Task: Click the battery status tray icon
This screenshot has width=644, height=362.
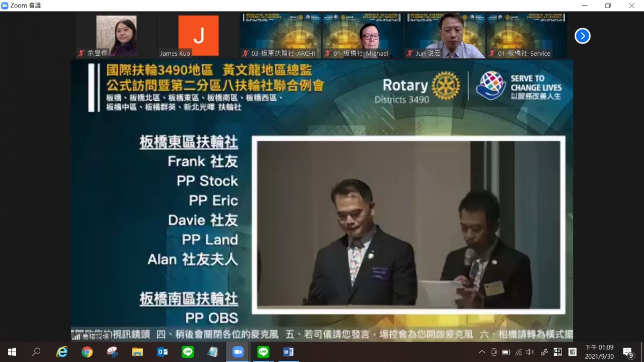Action: 506,352
